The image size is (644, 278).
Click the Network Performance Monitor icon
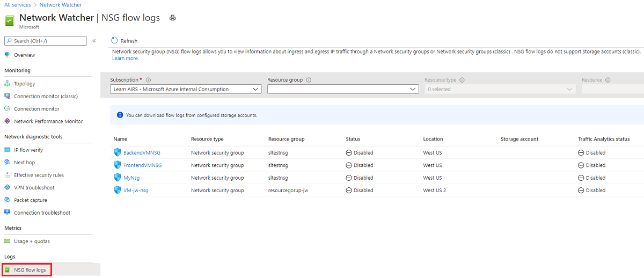pos(8,121)
